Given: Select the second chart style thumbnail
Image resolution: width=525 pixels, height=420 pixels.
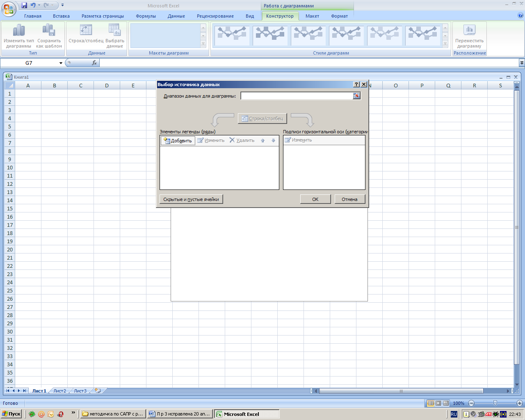Looking at the screenshot, I should click(x=270, y=35).
